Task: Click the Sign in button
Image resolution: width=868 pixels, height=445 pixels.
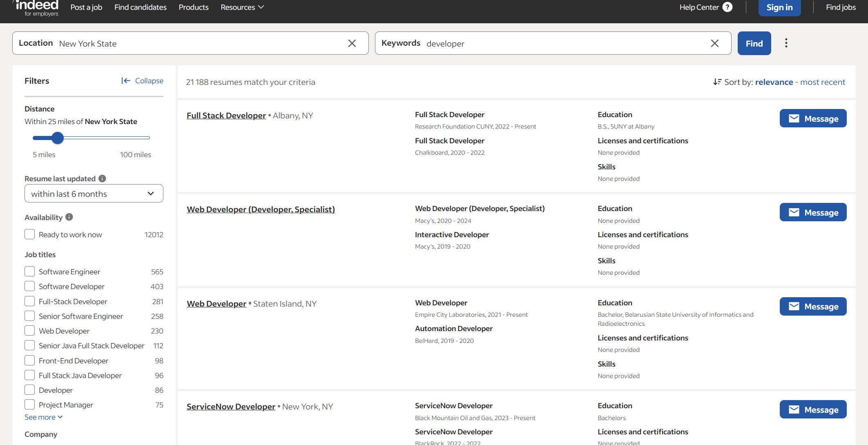Action: tap(779, 7)
